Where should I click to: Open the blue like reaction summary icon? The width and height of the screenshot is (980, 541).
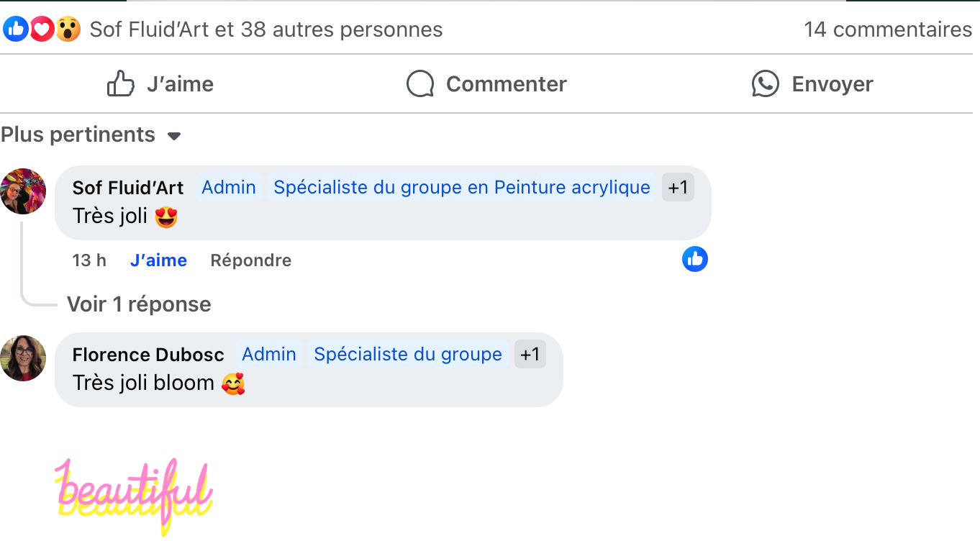[16, 29]
